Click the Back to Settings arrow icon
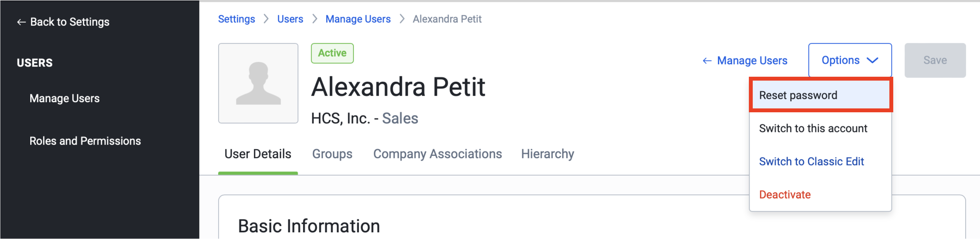 [21, 22]
